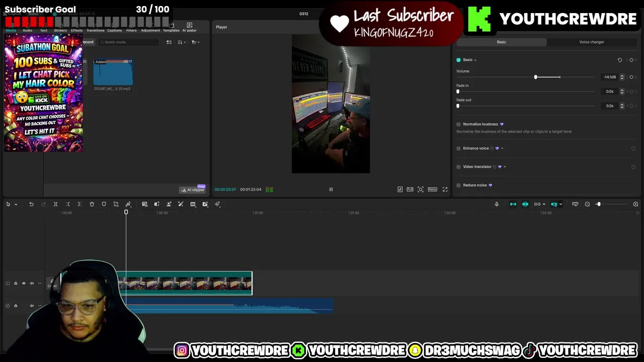Open the AI avatar tab
Screen dimensions: 644x362
[x=189, y=27]
